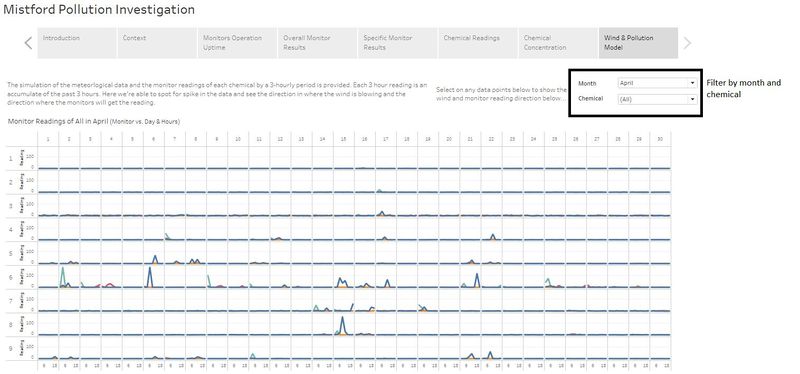Click day 22 column header
Screen dimensions: 800x374
pos(491,139)
